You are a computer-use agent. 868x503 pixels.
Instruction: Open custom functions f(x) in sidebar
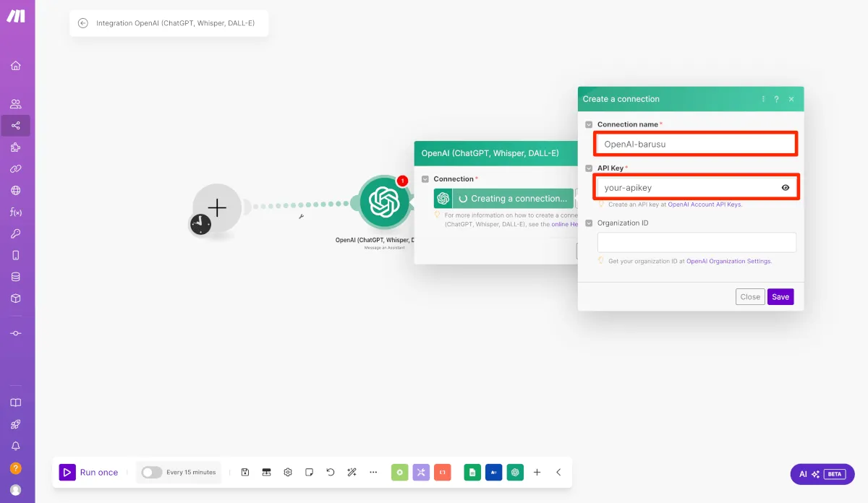tap(16, 212)
